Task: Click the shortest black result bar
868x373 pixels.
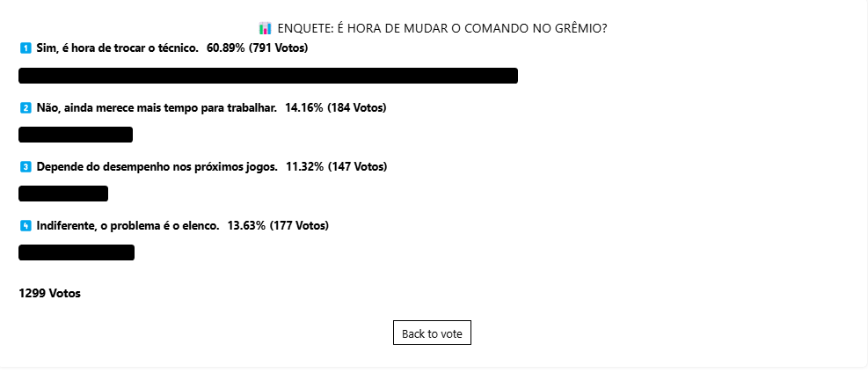Action: tap(63, 194)
